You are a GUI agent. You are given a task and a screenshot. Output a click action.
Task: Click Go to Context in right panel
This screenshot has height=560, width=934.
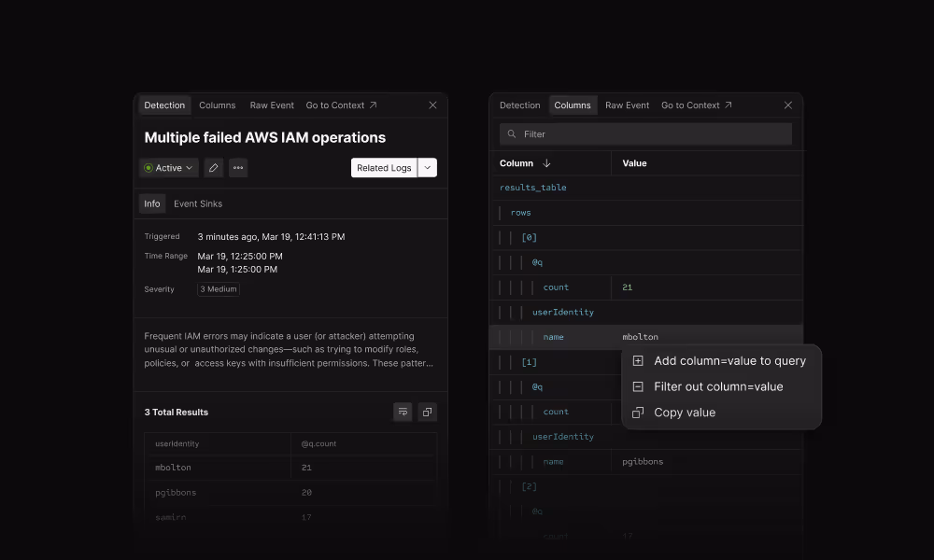(697, 105)
